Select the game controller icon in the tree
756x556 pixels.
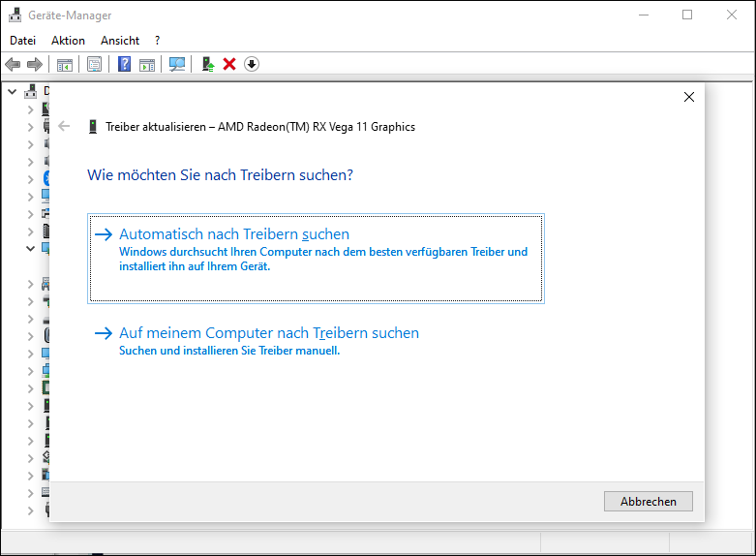tap(45, 284)
